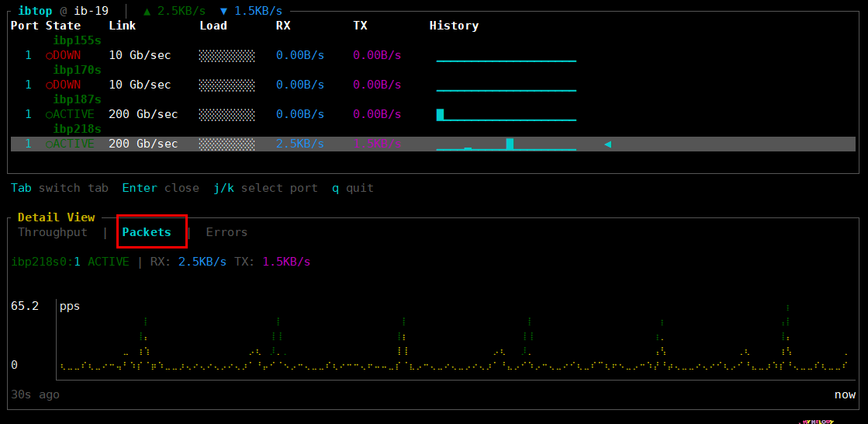Click the Load bar of ibp218s
This screenshot has width=868, height=424.
[x=227, y=144]
